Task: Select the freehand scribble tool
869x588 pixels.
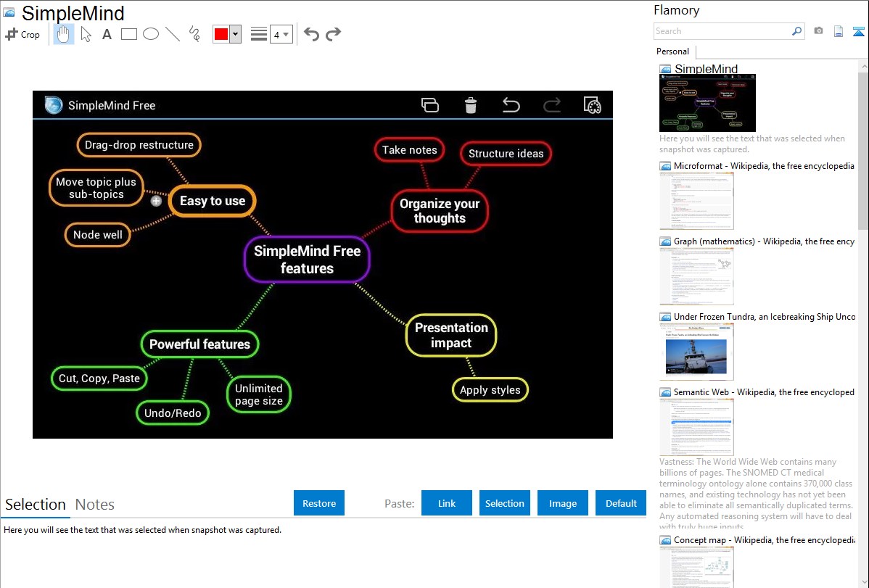Action: tap(194, 34)
